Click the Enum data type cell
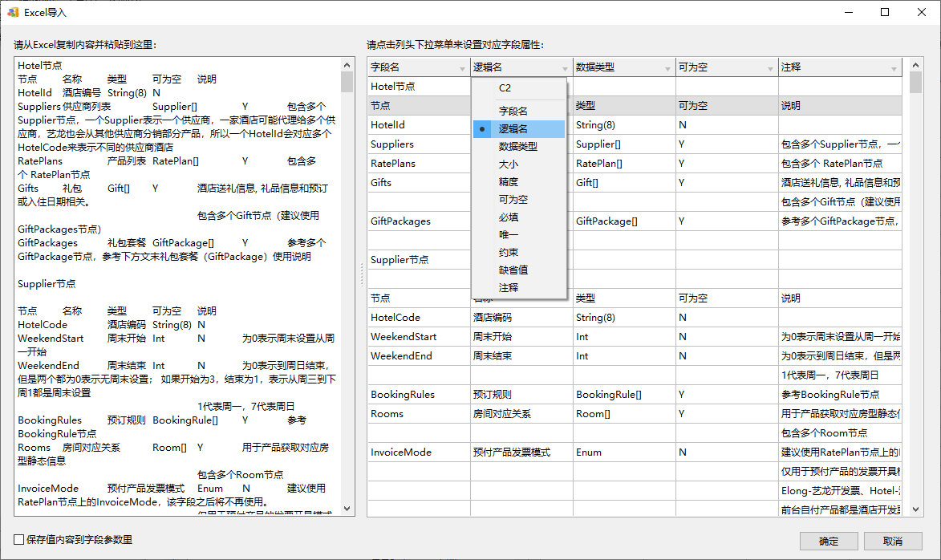This screenshot has width=941, height=560. tap(624, 452)
